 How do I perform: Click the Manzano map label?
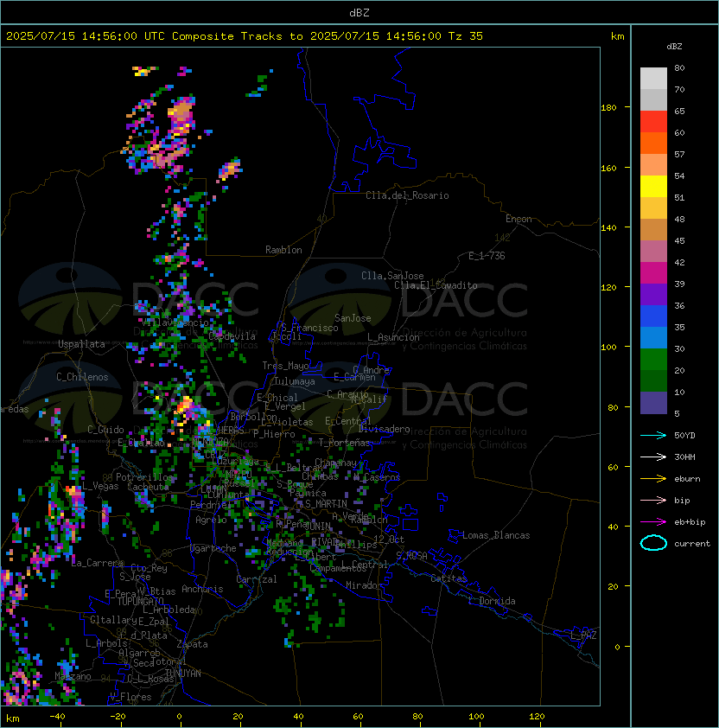(x=73, y=676)
